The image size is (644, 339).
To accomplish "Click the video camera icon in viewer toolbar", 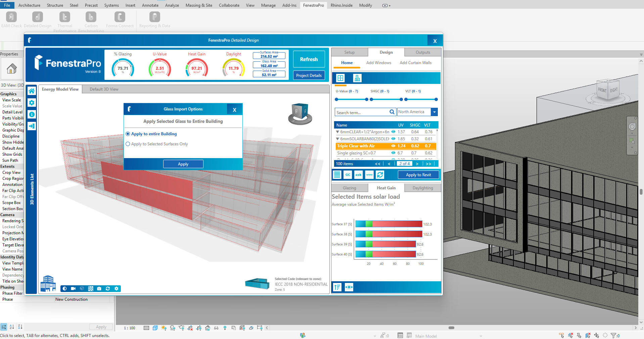I will (x=73, y=289).
